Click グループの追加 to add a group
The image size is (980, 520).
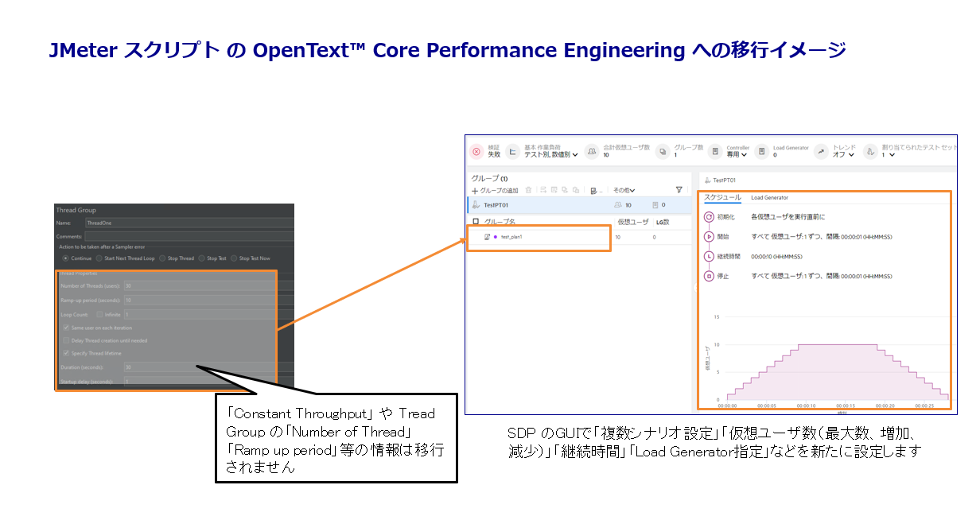pyautogui.click(x=495, y=191)
